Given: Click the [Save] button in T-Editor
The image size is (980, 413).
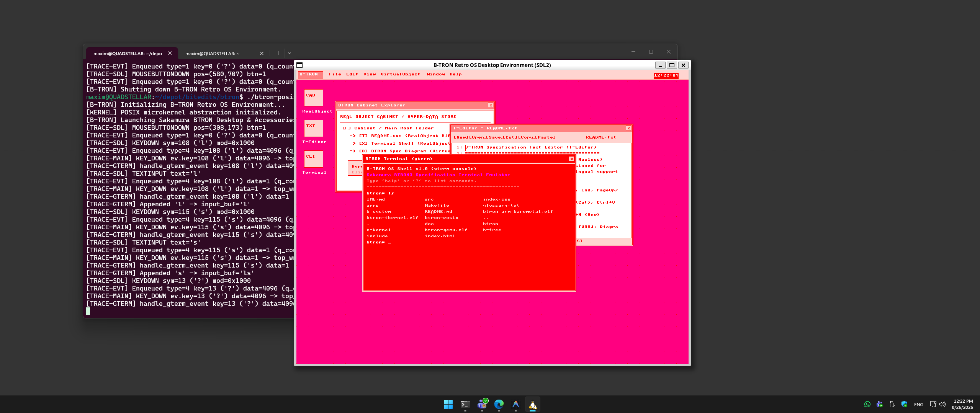Looking at the screenshot, I should pos(494,137).
